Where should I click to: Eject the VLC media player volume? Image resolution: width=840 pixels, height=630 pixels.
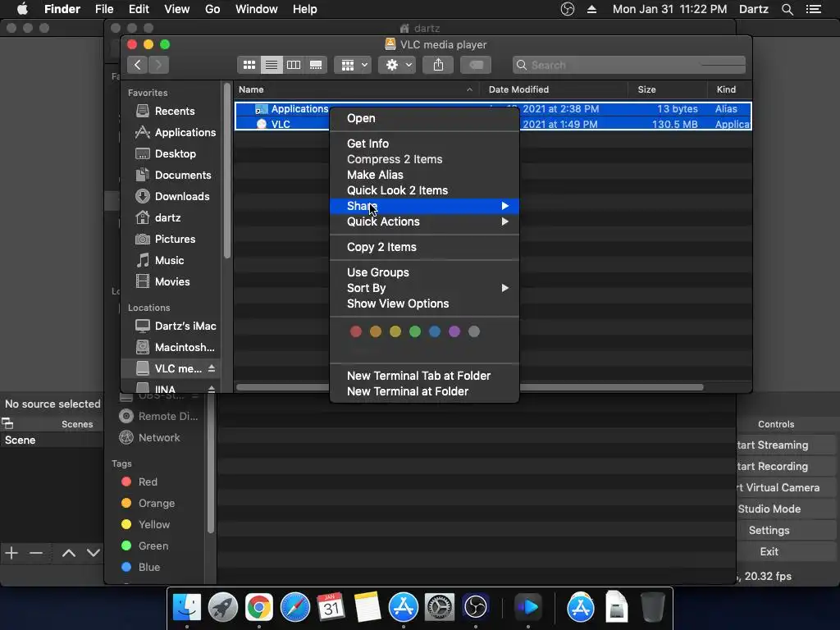(x=212, y=368)
